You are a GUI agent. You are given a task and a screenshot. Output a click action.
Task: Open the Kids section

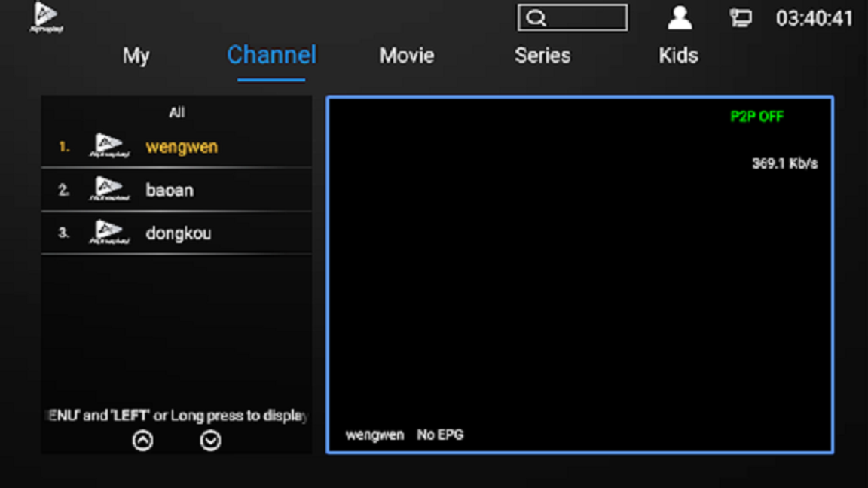[x=677, y=55]
